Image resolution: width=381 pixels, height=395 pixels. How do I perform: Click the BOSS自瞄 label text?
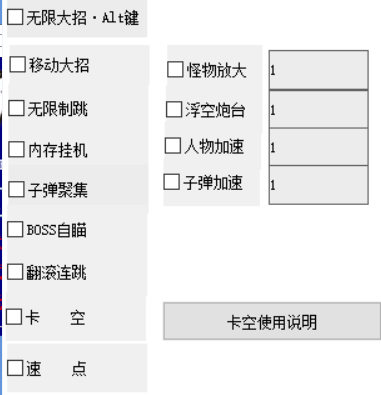point(57,230)
